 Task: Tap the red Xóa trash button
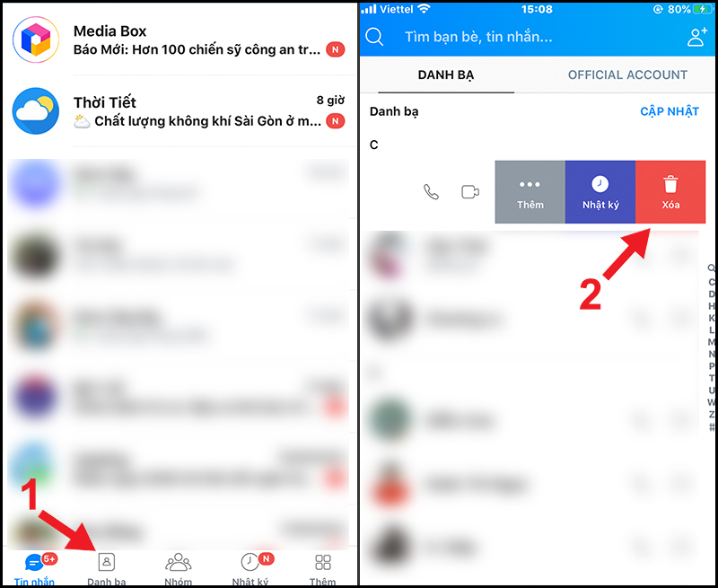click(x=670, y=192)
